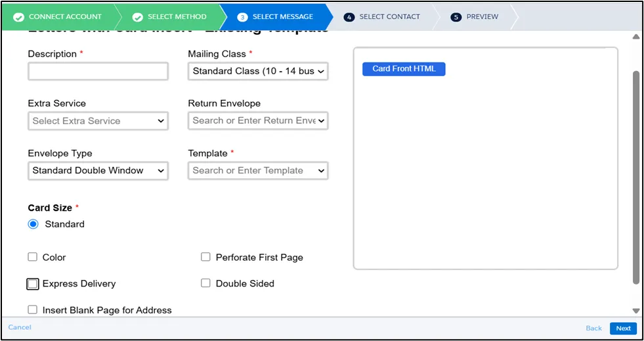Click into the Description input field
The height and width of the screenshot is (341, 644).
(98, 71)
